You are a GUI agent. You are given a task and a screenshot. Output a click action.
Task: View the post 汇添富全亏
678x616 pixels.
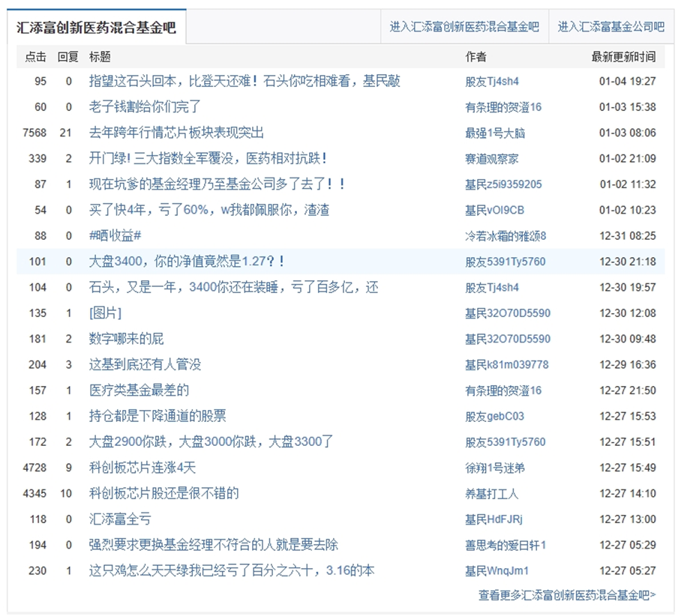point(120,519)
